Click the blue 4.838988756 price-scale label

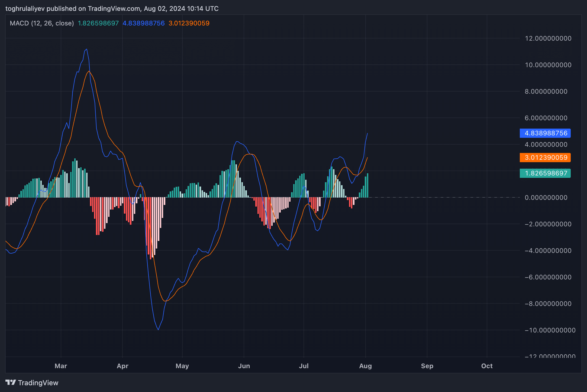click(x=545, y=133)
